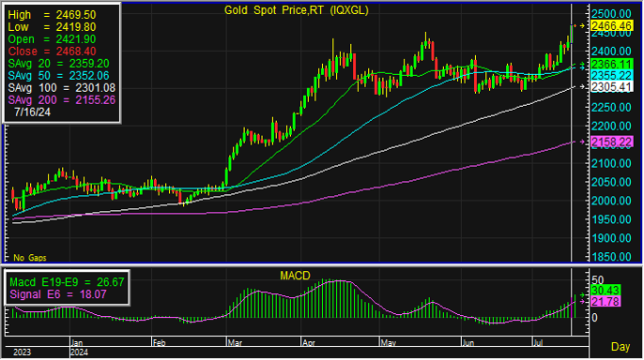The height and width of the screenshot is (360, 644).
Task: Click the Jul label on time axis
Action: (539, 342)
